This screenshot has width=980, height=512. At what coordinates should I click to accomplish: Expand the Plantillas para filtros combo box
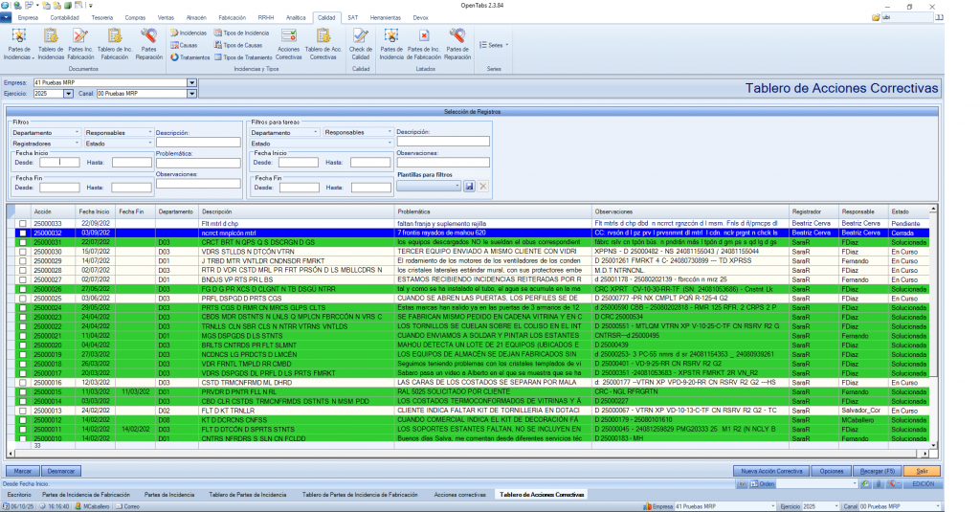(x=457, y=186)
